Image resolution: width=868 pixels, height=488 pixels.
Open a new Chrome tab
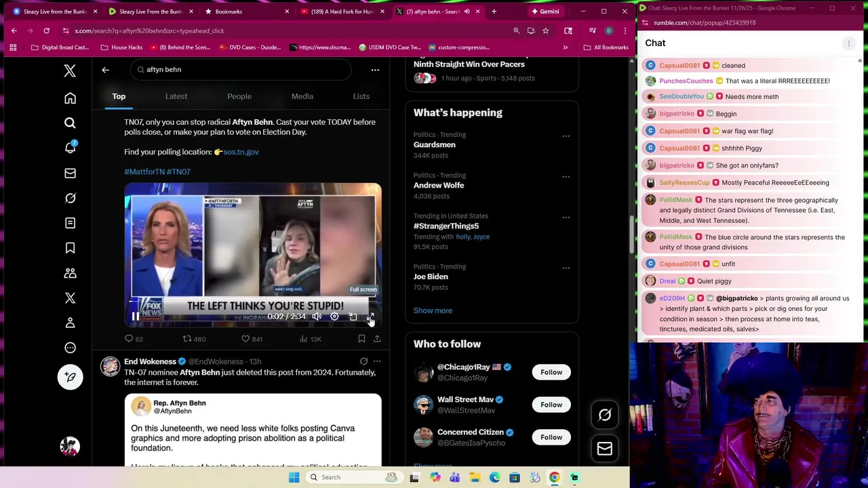(x=494, y=12)
